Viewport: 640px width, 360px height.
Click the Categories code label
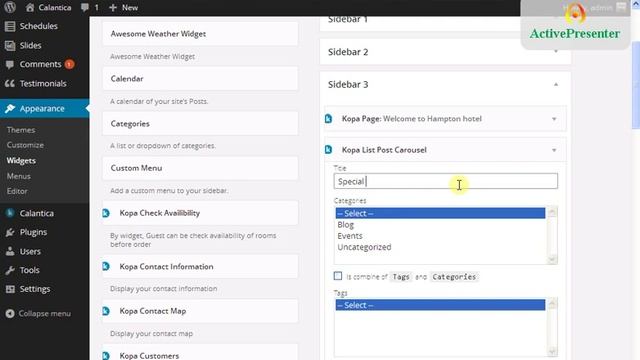pyautogui.click(x=454, y=277)
